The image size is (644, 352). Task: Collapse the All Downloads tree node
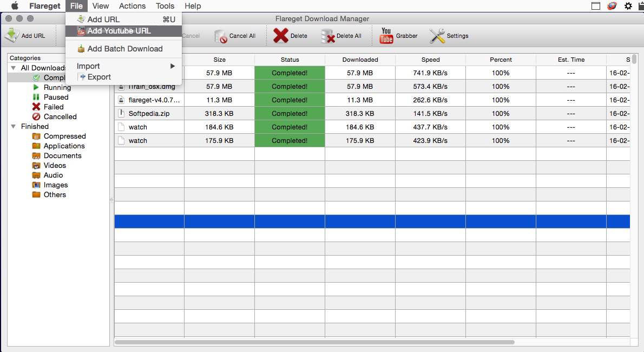click(x=13, y=68)
